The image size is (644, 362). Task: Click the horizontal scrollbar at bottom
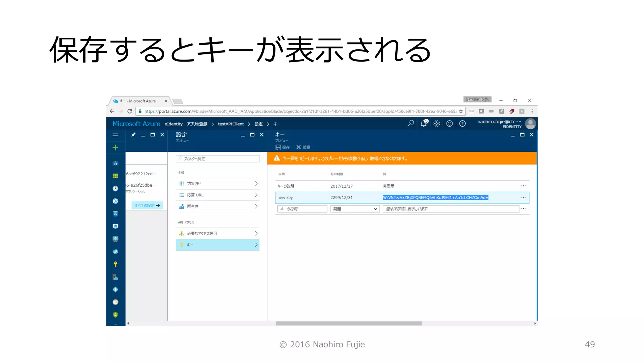348,323
